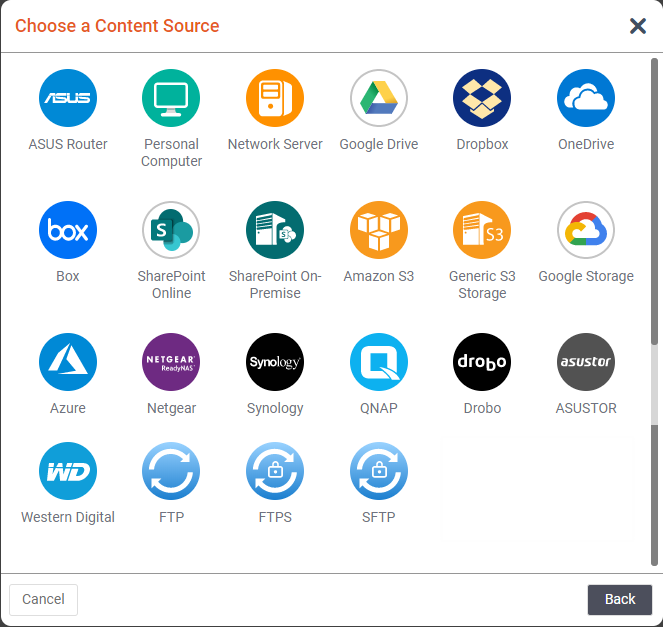This screenshot has height=627, width=663.
Task: Select the Amazon S3 icon
Action: [x=379, y=230]
